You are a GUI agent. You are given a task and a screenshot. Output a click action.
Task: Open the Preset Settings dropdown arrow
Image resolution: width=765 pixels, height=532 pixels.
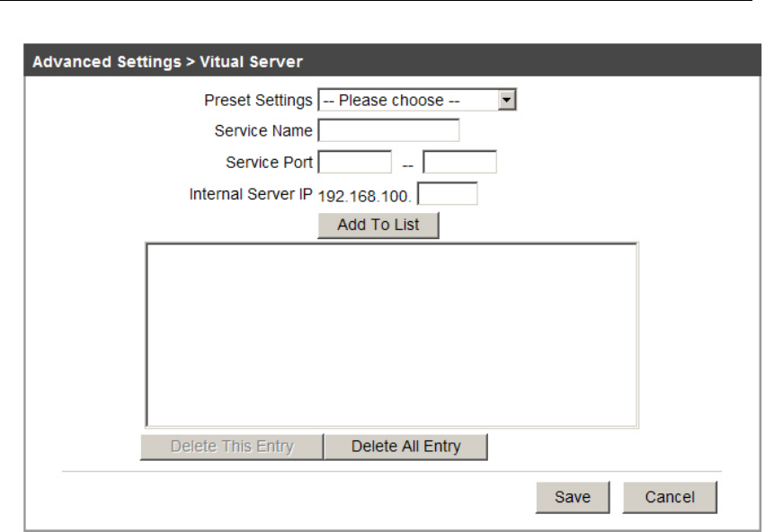tap(508, 101)
